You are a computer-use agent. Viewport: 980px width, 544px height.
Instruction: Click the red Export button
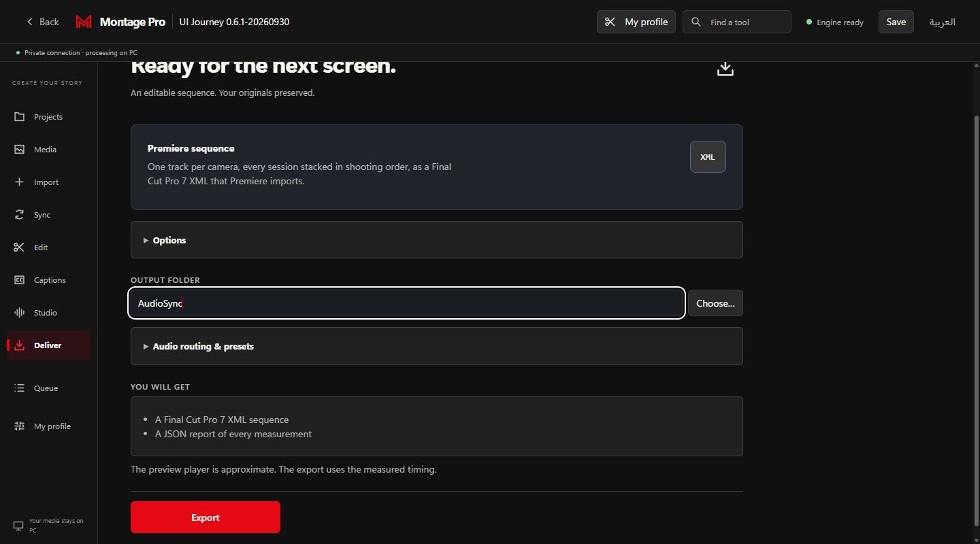pos(206,517)
